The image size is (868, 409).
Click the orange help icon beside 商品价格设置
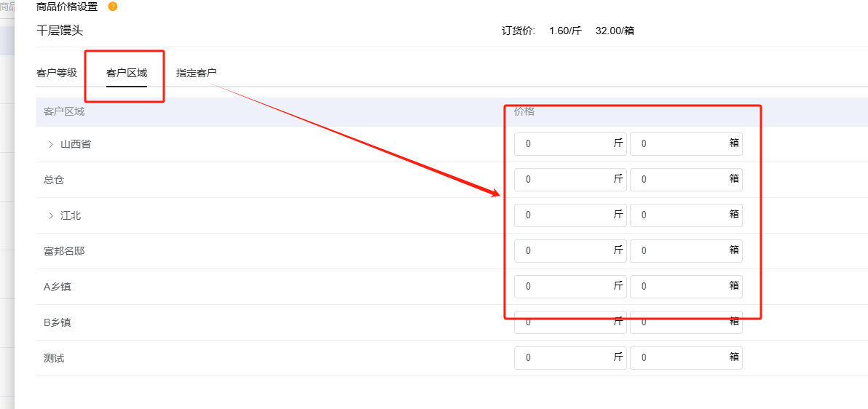pyautogui.click(x=112, y=7)
